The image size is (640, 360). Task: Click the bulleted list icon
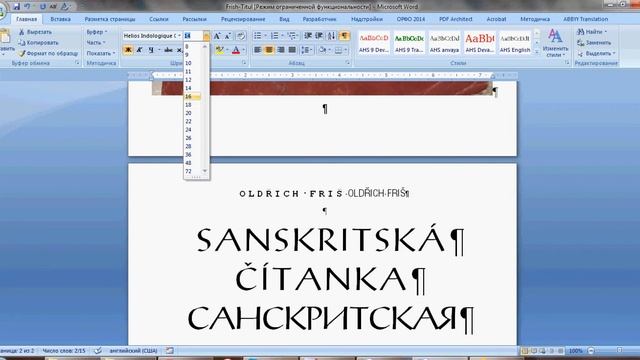(x=258, y=36)
